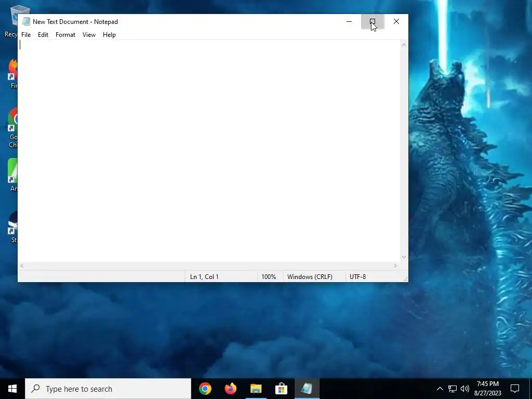Image resolution: width=532 pixels, height=399 pixels.
Task: Open the notification center icon
Action: click(x=515, y=389)
